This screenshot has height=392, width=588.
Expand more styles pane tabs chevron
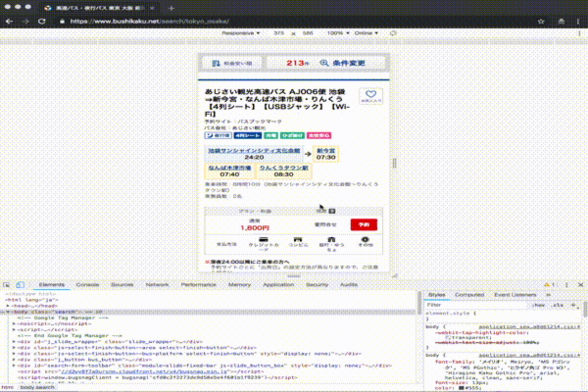point(548,295)
